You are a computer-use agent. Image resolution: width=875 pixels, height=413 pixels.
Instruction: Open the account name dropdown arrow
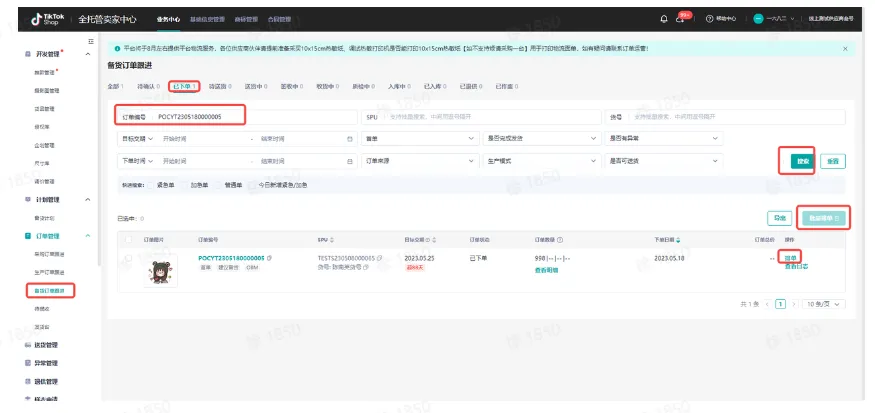coord(792,19)
